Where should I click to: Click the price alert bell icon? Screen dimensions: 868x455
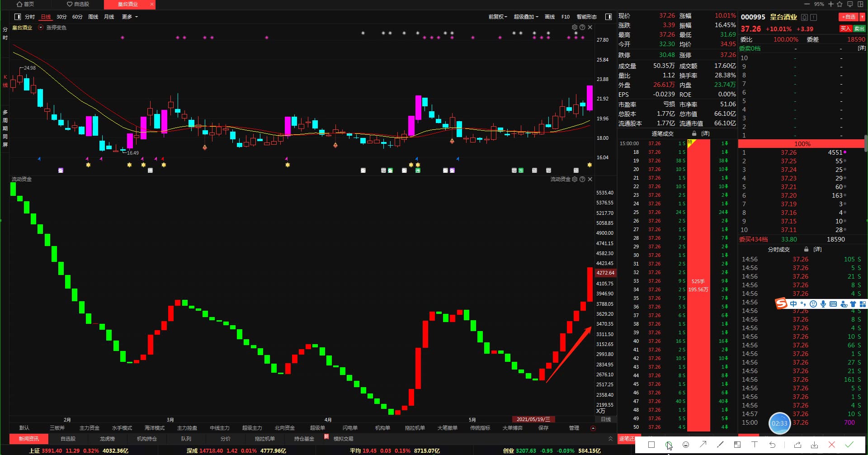click(x=805, y=17)
